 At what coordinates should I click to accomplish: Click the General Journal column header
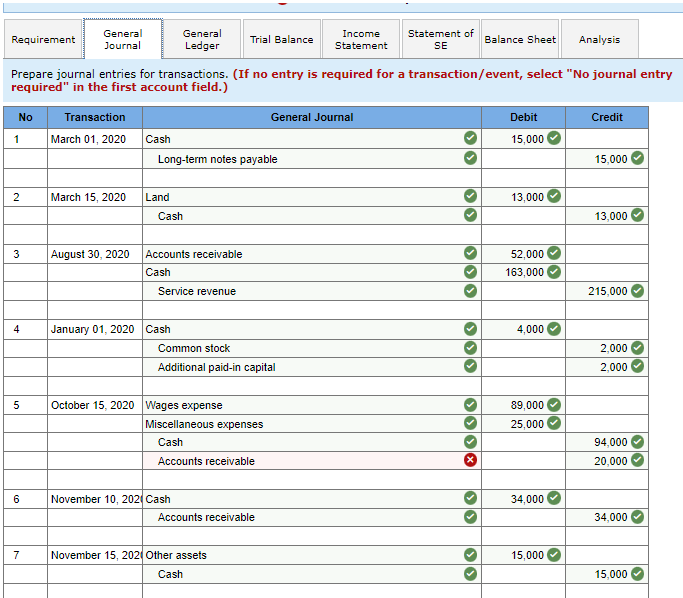(312, 117)
